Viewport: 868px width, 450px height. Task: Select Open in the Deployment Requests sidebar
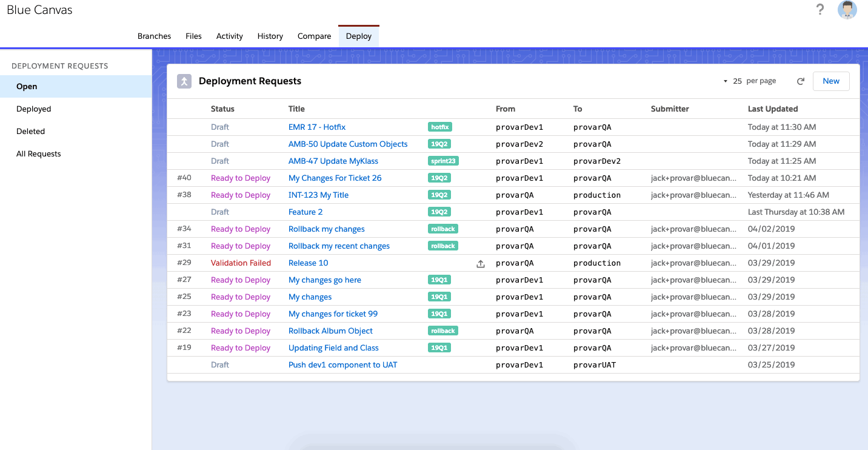click(x=76, y=87)
